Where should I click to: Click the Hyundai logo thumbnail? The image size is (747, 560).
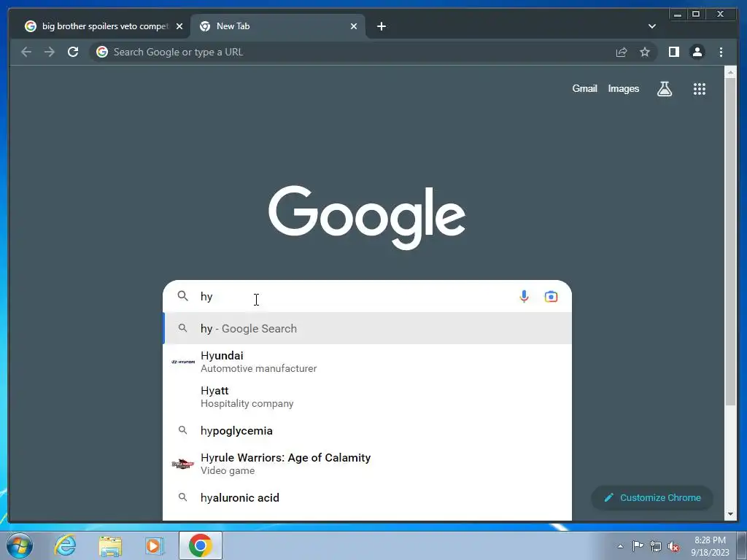183,362
